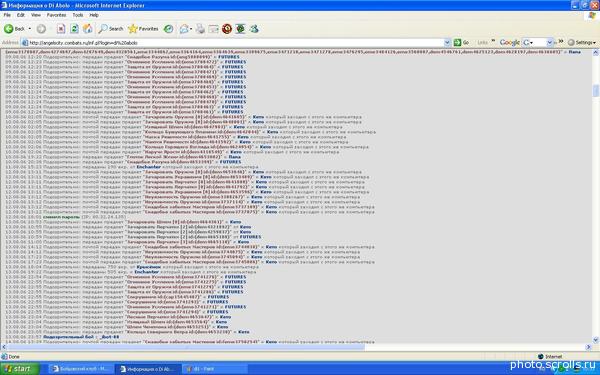The image size is (600, 375).
Task: Click the green square toolbar icon
Action: coord(240,29)
